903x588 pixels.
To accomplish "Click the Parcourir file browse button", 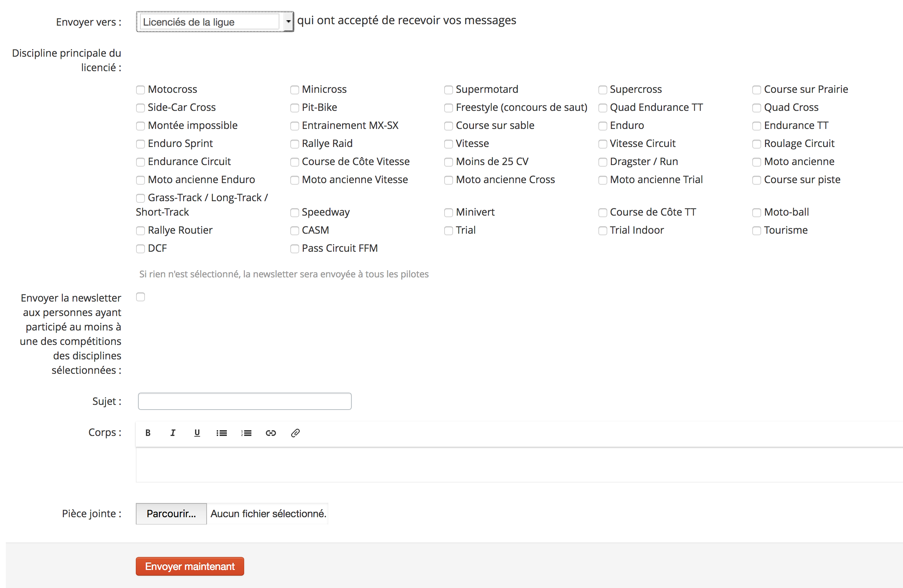I will [x=171, y=514].
